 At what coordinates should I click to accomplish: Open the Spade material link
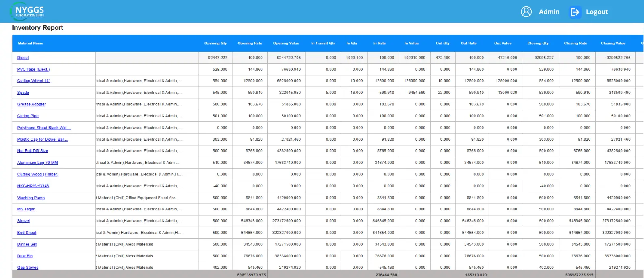pyautogui.click(x=23, y=93)
